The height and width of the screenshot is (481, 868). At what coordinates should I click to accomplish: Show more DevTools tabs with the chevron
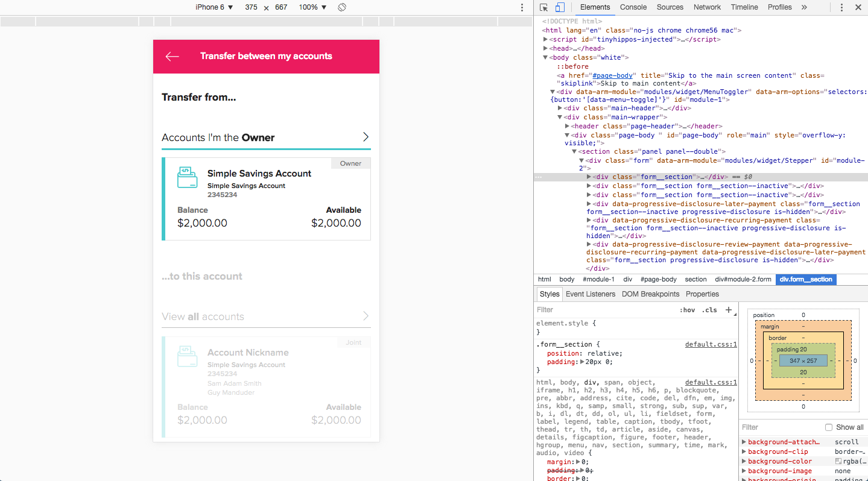(804, 7)
